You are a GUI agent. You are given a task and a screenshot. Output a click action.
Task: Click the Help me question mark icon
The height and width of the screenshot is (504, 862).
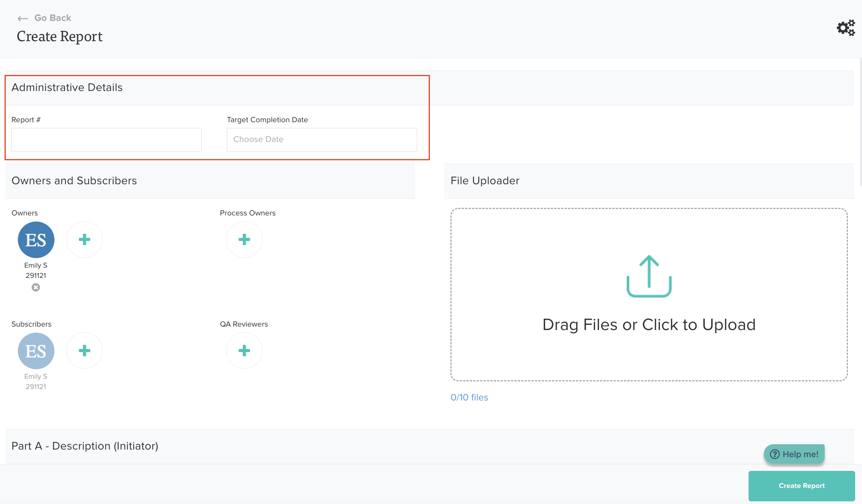[774, 454]
